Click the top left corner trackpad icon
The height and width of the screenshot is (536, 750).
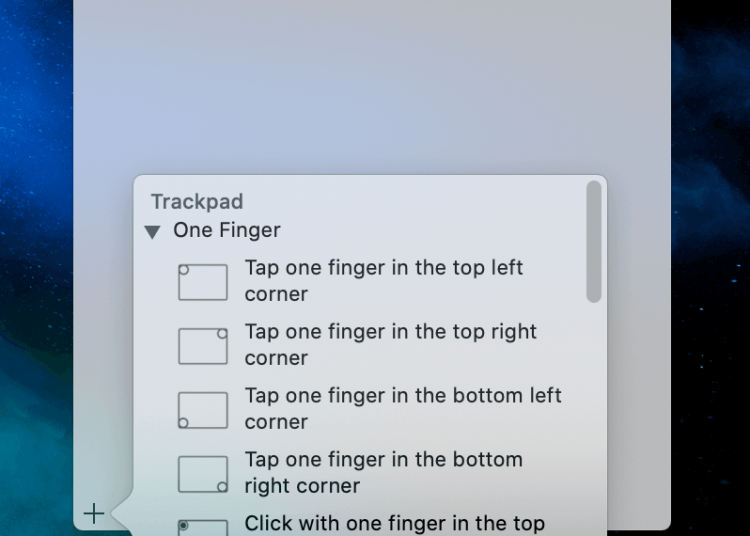[203, 282]
